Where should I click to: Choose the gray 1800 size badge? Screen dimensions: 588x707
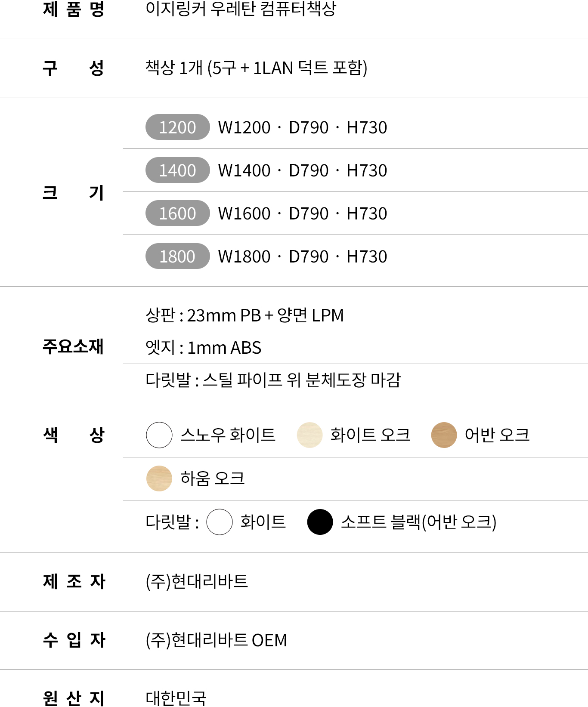[x=177, y=256]
